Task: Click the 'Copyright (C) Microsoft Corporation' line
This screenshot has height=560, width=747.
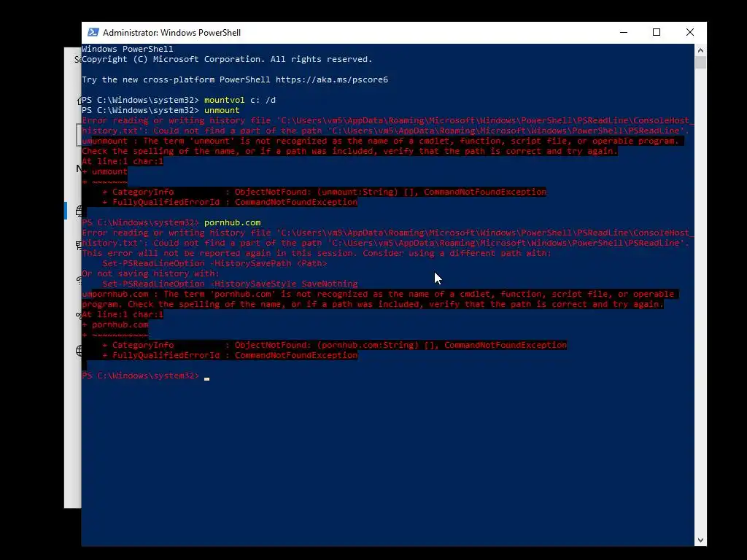Action: point(227,59)
